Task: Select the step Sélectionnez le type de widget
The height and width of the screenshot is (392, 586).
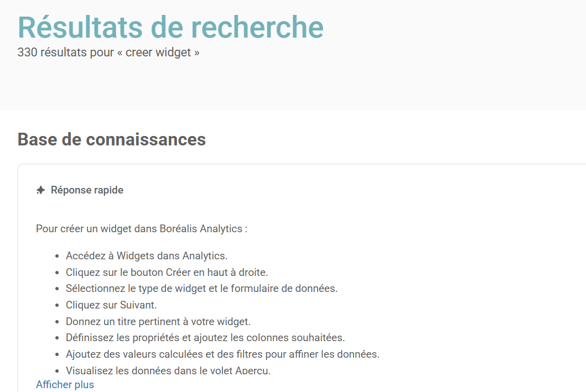Action: [201, 288]
